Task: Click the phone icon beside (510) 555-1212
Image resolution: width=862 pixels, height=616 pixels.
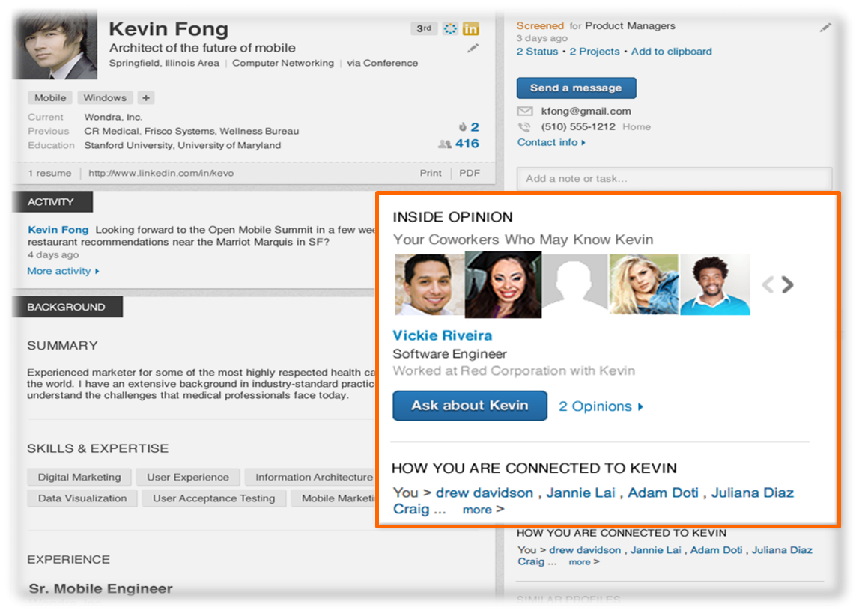Action: click(x=524, y=127)
